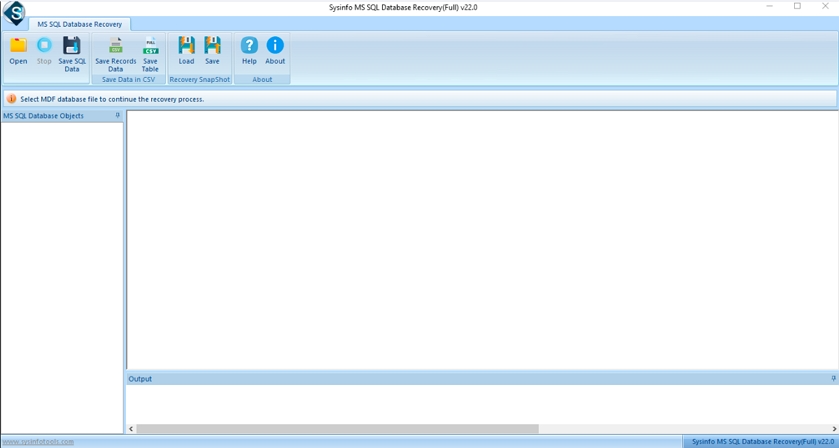Select the MS SQL Database Recovery tab

(x=80, y=24)
